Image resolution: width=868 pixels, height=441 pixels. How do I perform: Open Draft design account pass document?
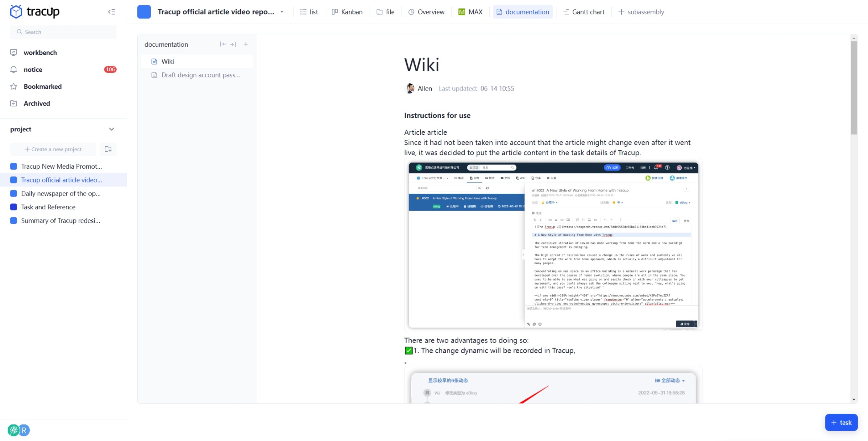point(200,75)
